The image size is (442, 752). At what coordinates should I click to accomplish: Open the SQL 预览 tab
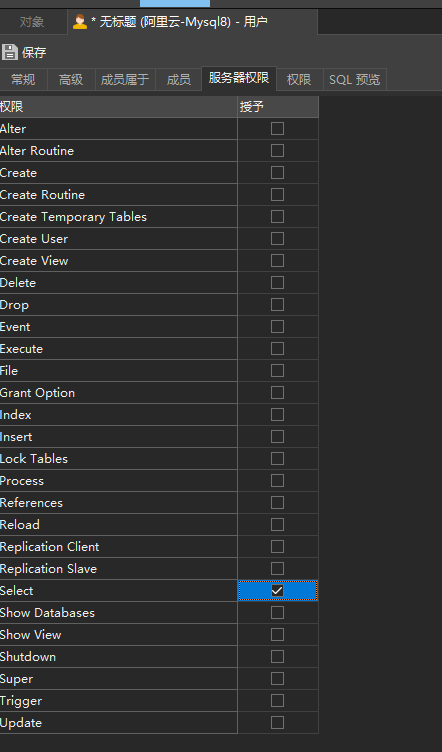tap(355, 79)
